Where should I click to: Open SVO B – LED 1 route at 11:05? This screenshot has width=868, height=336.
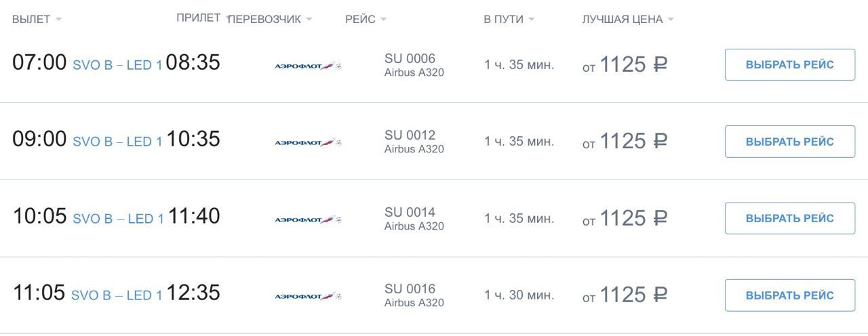117,295
